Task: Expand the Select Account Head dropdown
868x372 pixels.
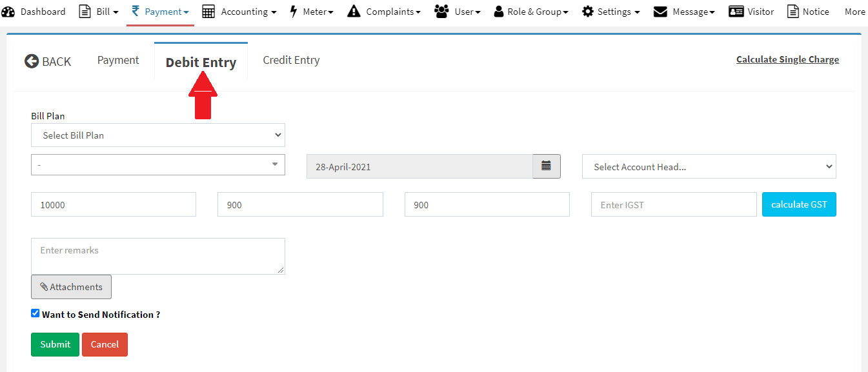Action: (x=709, y=167)
